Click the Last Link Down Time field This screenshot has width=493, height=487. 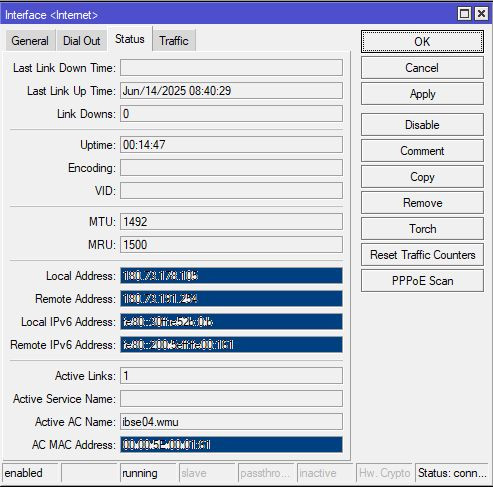pyautogui.click(x=231, y=68)
